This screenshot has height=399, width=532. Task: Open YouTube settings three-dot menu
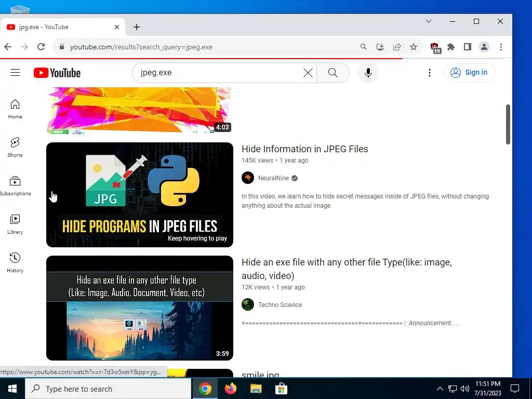430,73
